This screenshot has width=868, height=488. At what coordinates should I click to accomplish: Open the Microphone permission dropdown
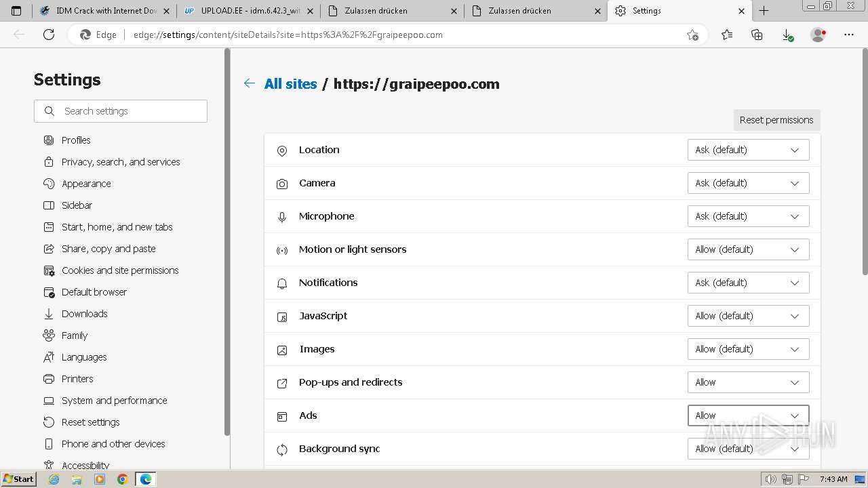point(748,216)
